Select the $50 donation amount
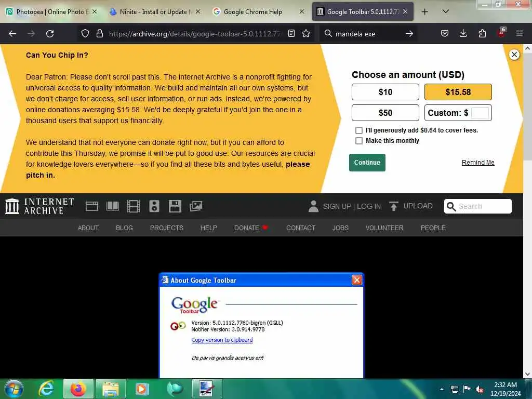 click(x=385, y=113)
